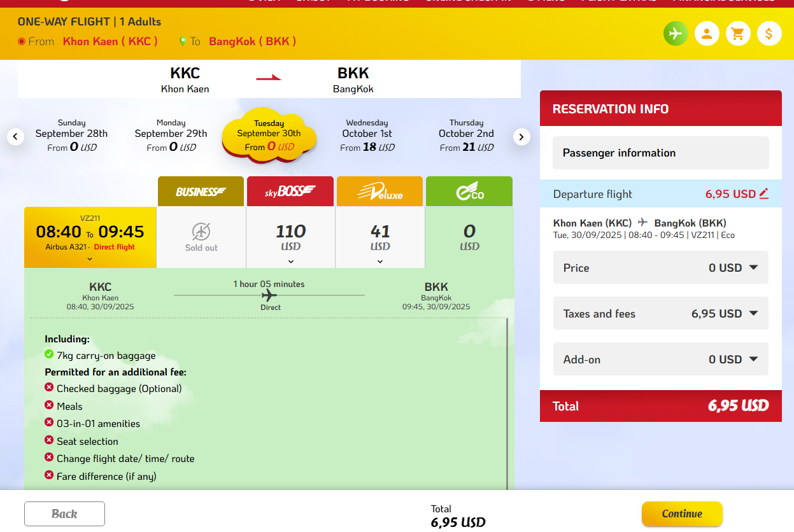Click the plane icon on the duration line
The width and height of the screenshot is (794, 532).
click(x=270, y=295)
